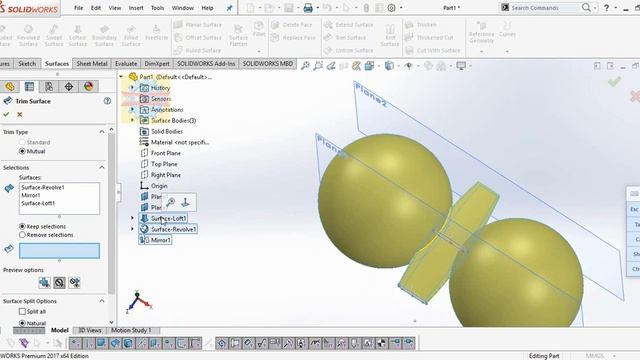The height and width of the screenshot is (360, 640).
Task: Select the Natural split option
Action: pyautogui.click(x=22, y=323)
